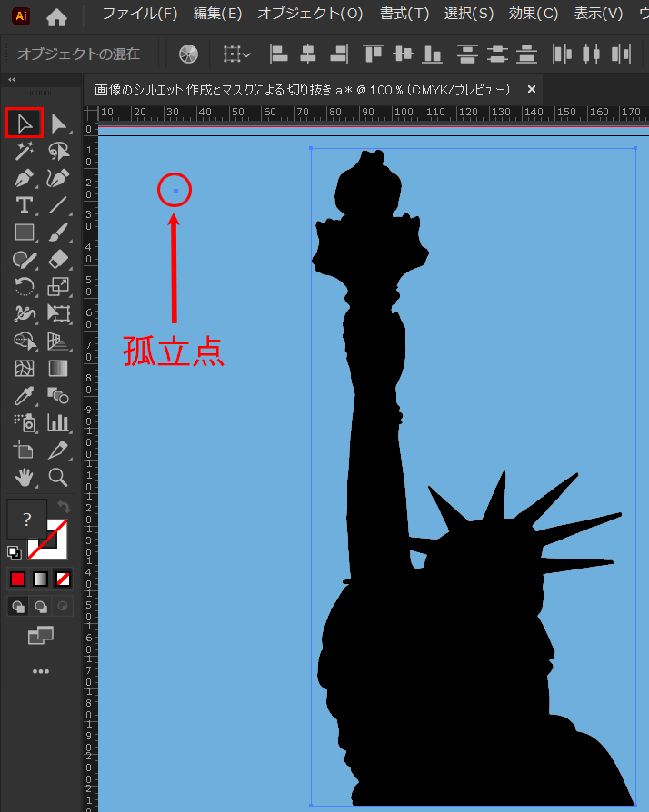This screenshot has height=812, width=649.
Task: Align objects to vertical bottom
Action: pos(432,54)
